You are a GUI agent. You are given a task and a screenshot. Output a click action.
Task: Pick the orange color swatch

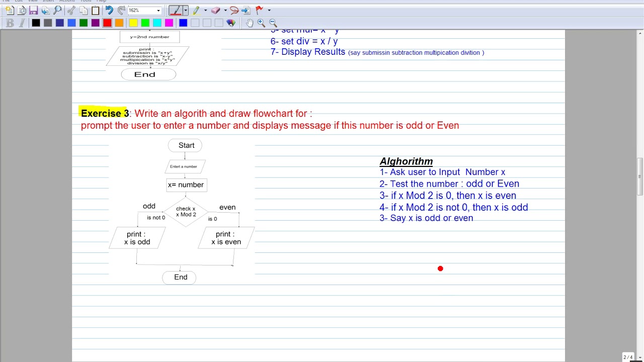click(x=119, y=23)
